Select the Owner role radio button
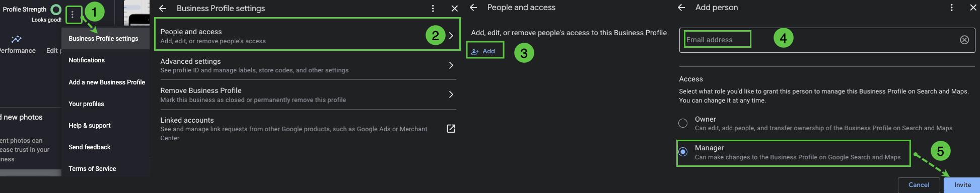The image size is (980, 193). pos(683,123)
